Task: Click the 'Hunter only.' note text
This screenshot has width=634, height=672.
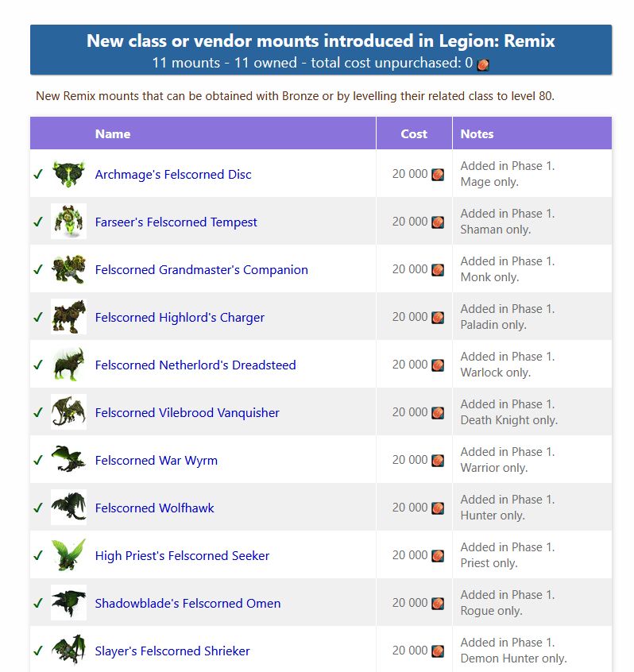Action: point(493,516)
